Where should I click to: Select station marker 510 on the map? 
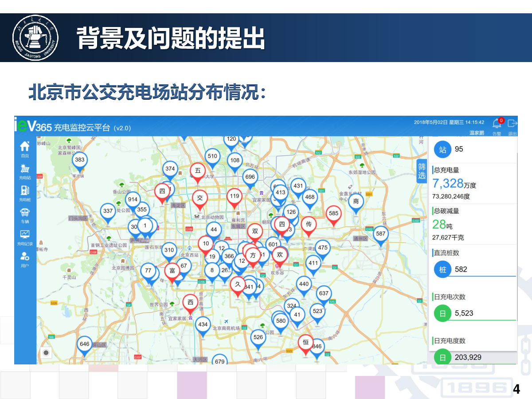point(213,159)
